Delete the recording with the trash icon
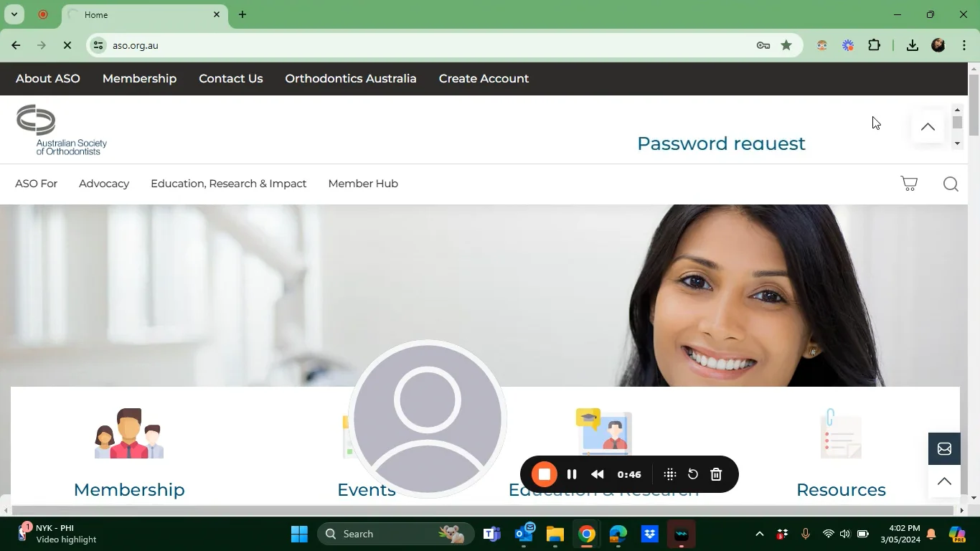Image resolution: width=980 pixels, height=551 pixels. tap(716, 474)
